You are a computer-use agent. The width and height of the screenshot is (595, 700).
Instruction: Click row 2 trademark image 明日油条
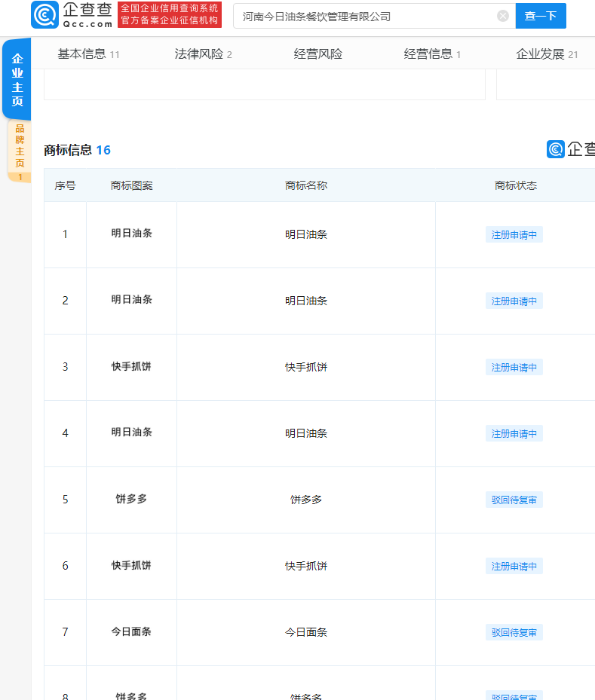(132, 299)
